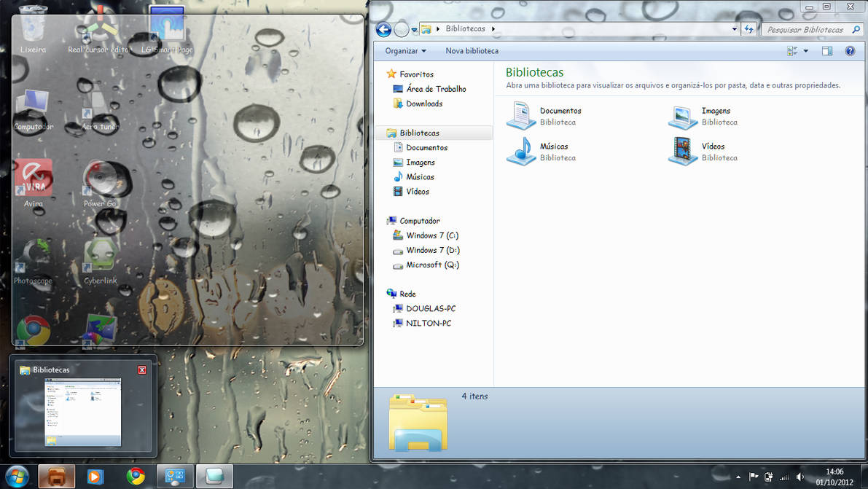Viewport: 868px width, 489px height.
Task: Open the Vídeos library icon
Action: pos(682,152)
